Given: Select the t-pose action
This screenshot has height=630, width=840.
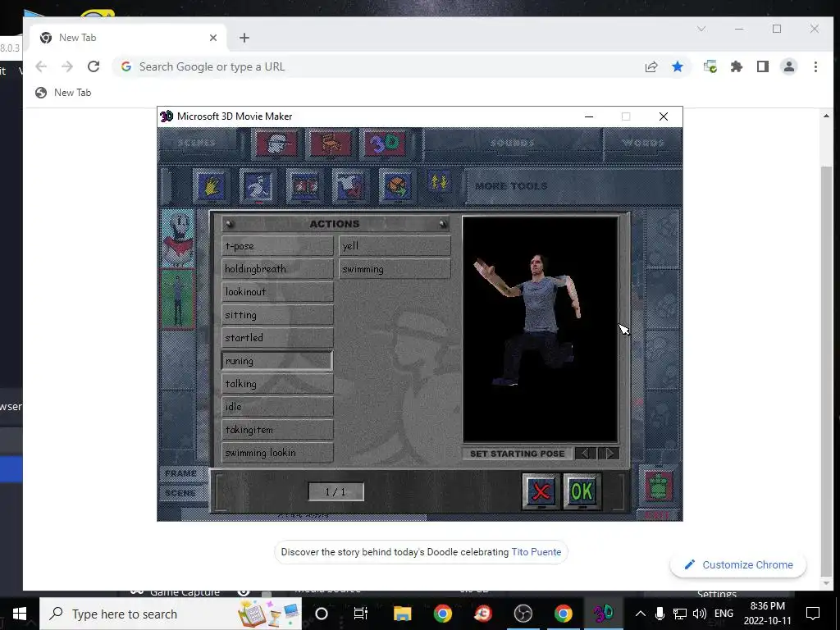Looking at the screenshot, I should click(277, 246).
